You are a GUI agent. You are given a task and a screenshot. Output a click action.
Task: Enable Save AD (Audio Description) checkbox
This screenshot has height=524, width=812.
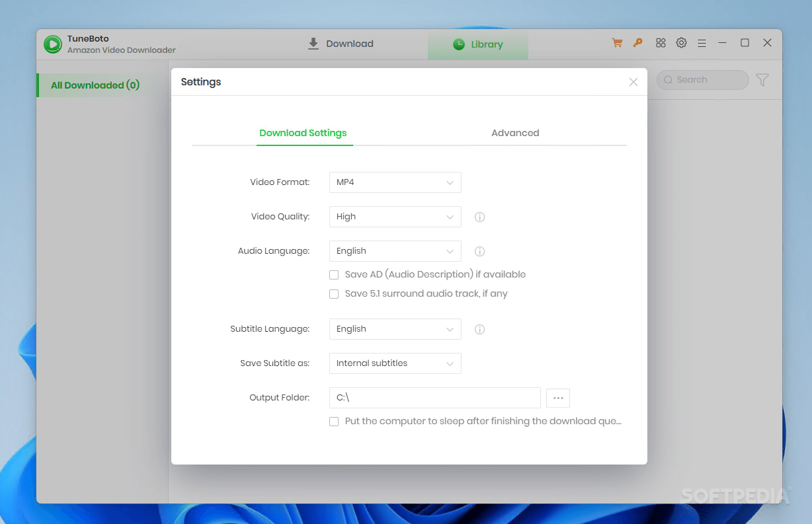click(334, 274)
